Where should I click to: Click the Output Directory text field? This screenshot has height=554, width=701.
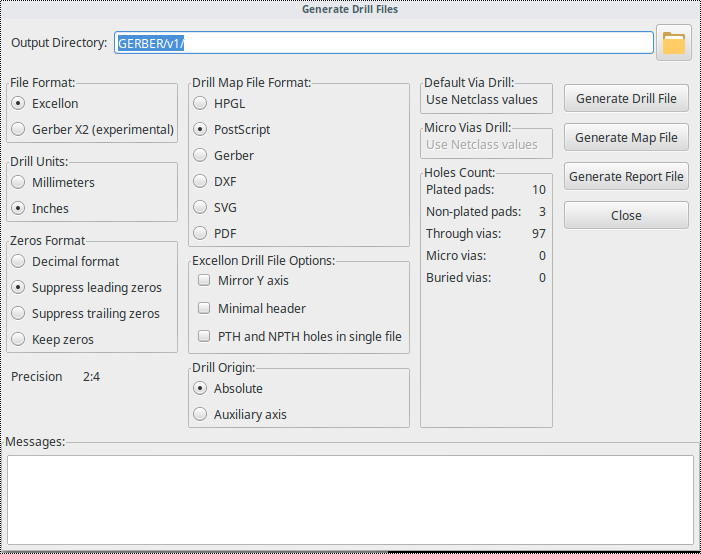click(383, 43)
